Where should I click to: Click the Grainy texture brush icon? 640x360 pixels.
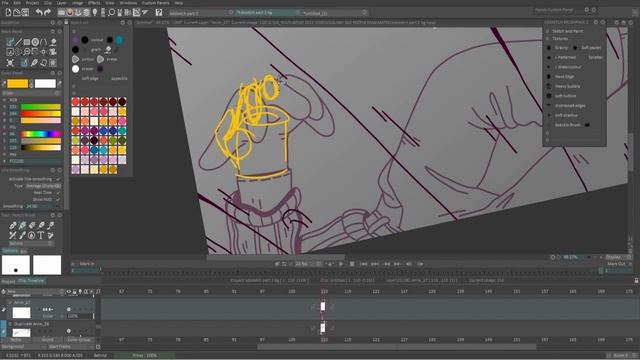(x=549, y=48)
